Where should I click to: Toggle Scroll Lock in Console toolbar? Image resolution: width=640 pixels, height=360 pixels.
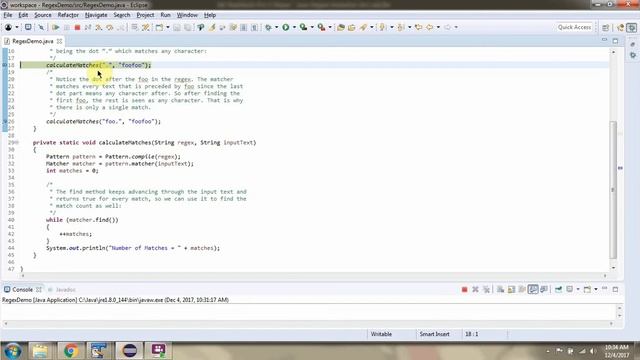(x=511, y=289)
